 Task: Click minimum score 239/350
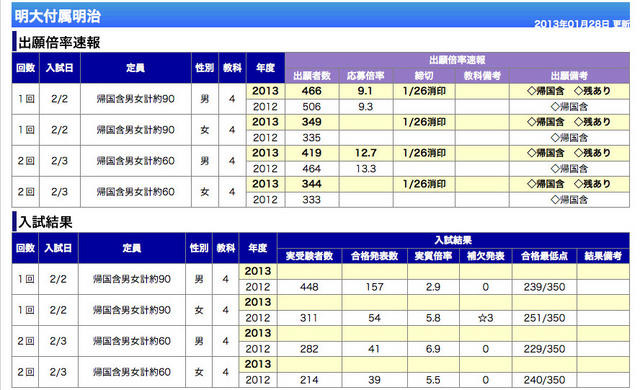click(x=544, y=287)
